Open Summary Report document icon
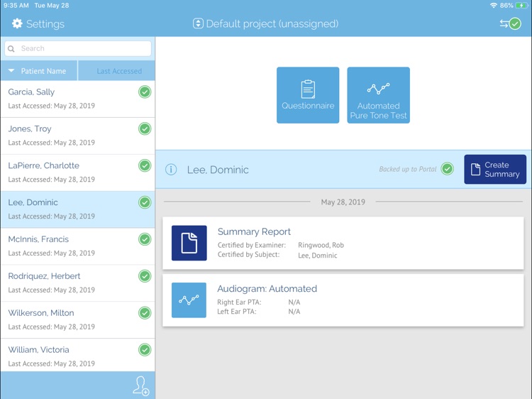This screenshot has width=532, height=399. tap(189, 243)
